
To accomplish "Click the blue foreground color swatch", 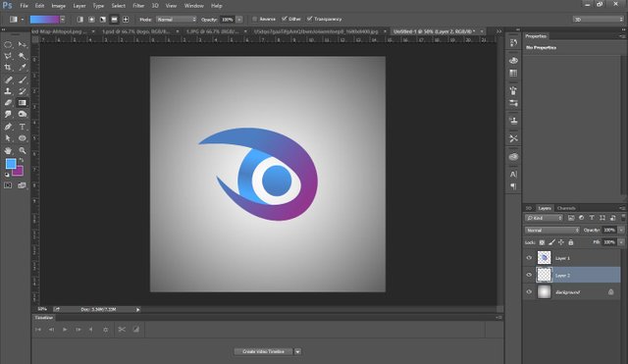I will pos(11,164).
